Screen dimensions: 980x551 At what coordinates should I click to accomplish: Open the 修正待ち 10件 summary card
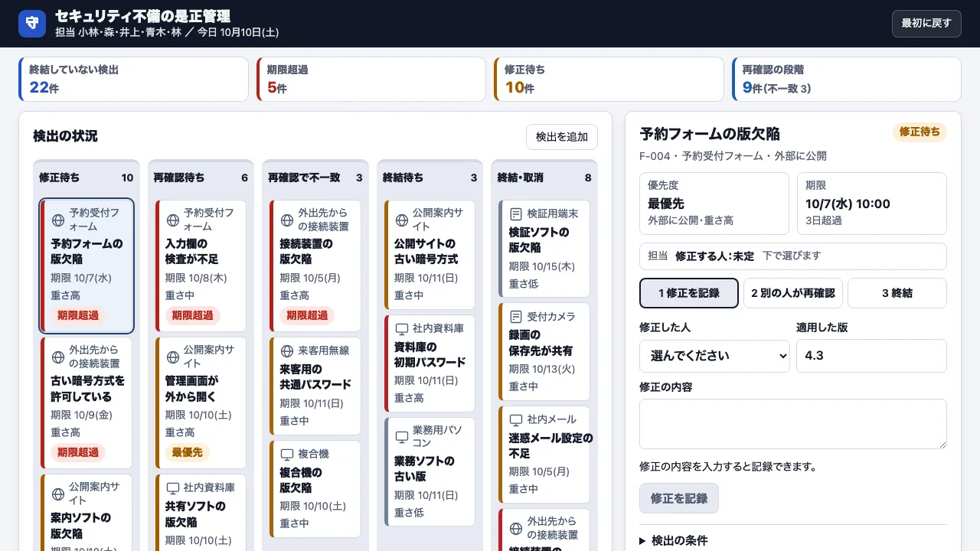(x=609, y=79)
